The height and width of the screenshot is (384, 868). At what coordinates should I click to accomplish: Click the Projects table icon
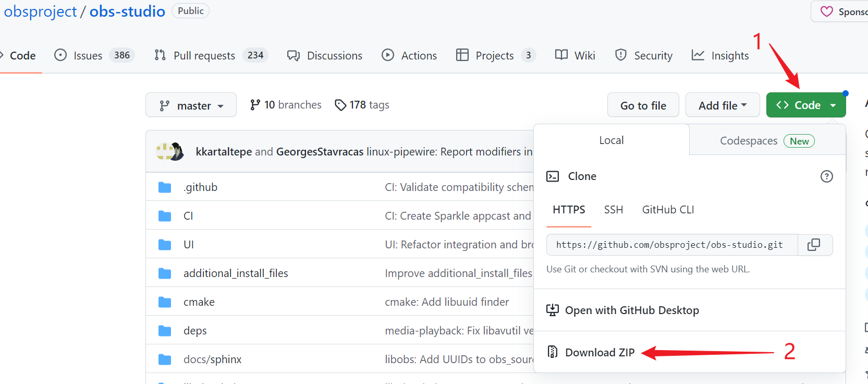point(462,55)
